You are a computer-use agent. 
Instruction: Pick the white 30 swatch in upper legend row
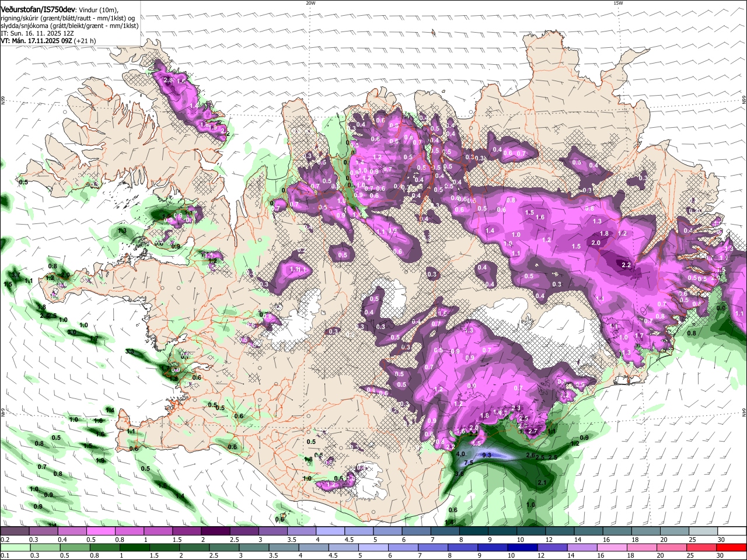732,531
